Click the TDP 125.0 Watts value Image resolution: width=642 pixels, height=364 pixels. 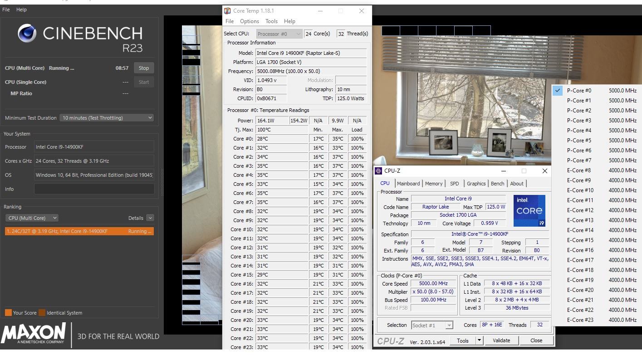[x=351, y=98]
